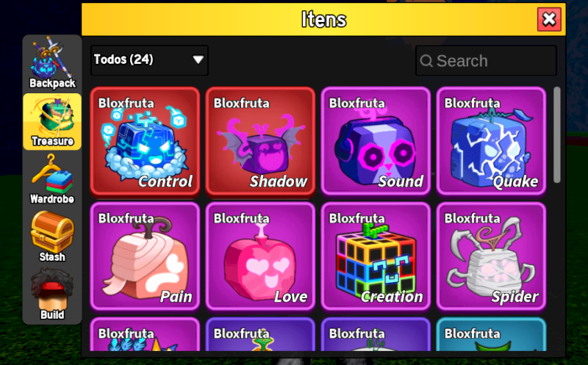Open the Stash treasure chest
The width and height of the screenshot is (588, 365).
(x=52, y=236)
